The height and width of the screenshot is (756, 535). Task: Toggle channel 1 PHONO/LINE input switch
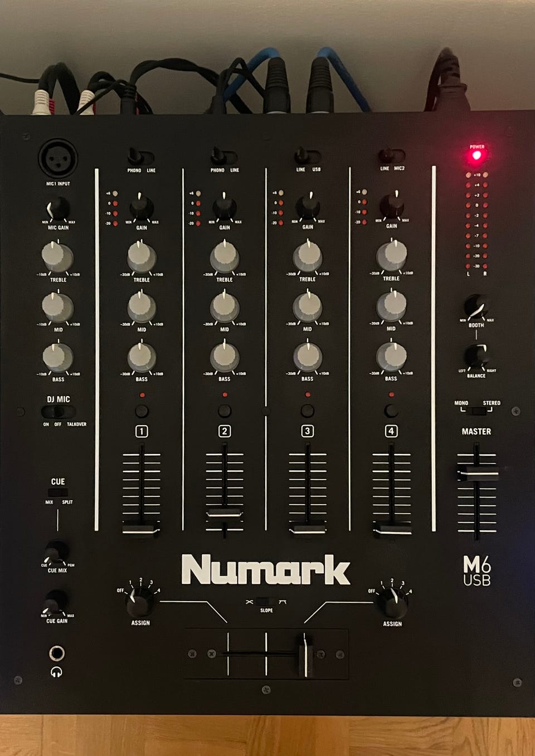140,156
